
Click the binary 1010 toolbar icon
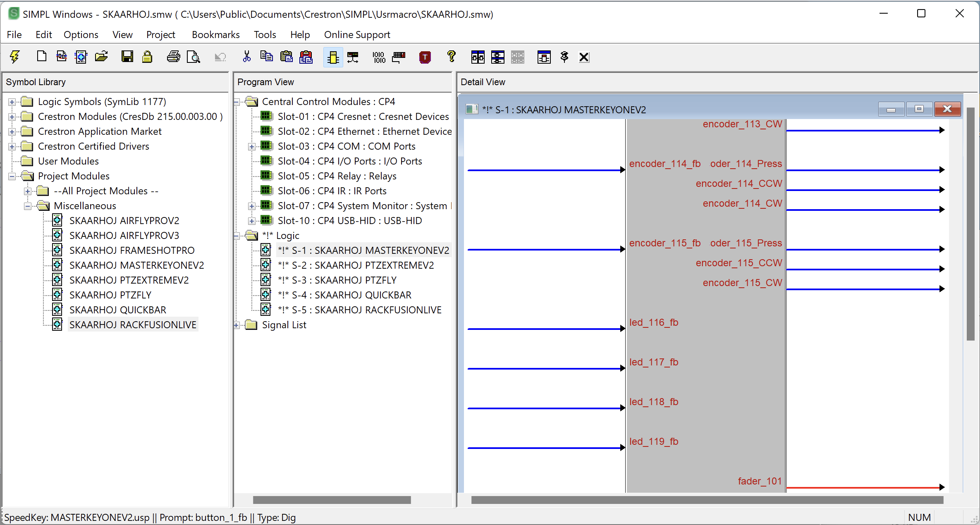pyautogui.click(x=379, y=57)
